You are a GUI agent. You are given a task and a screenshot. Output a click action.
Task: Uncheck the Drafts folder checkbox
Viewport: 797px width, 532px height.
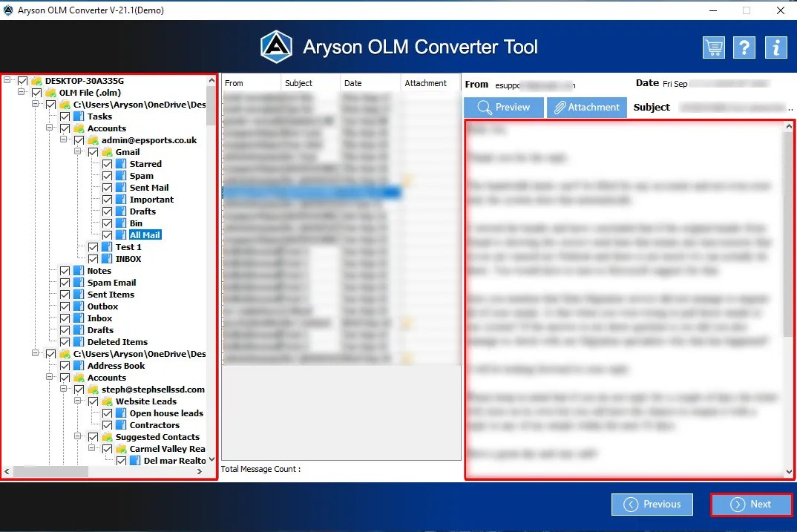tap(108, 211)
